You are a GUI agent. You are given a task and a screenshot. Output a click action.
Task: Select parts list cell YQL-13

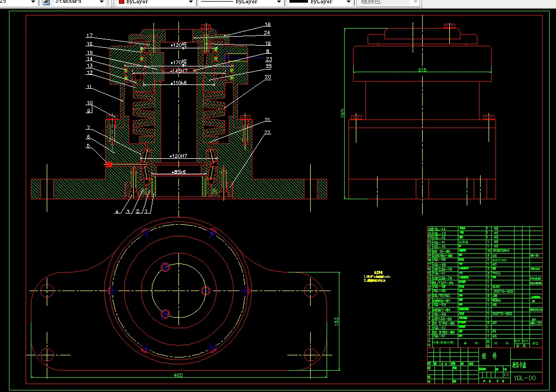coord(439,233)
